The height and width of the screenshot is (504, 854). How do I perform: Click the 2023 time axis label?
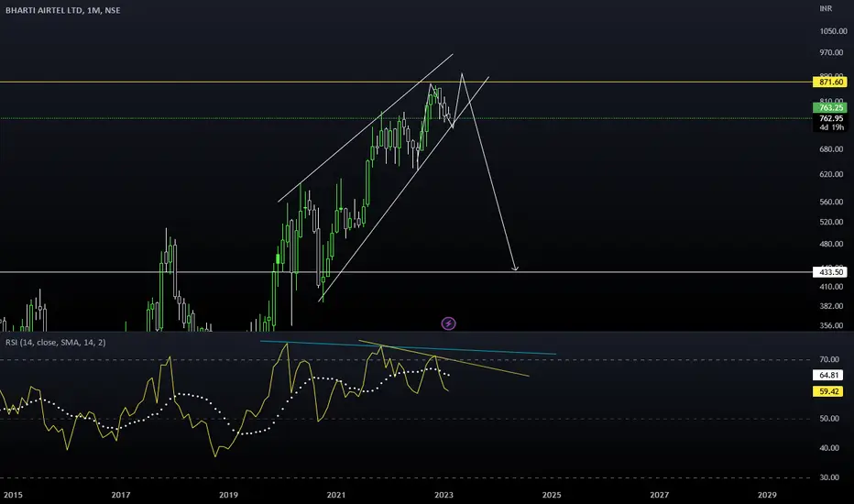(x=443, y=495)
